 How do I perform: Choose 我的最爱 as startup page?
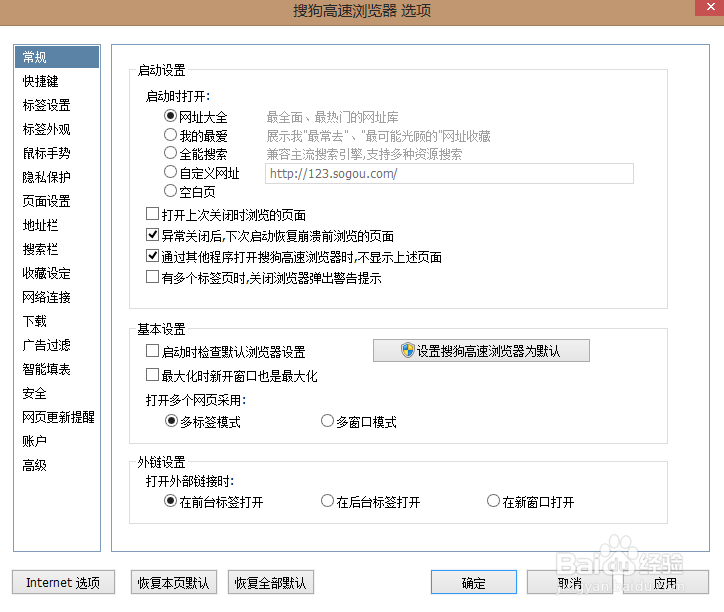(170, 135)
